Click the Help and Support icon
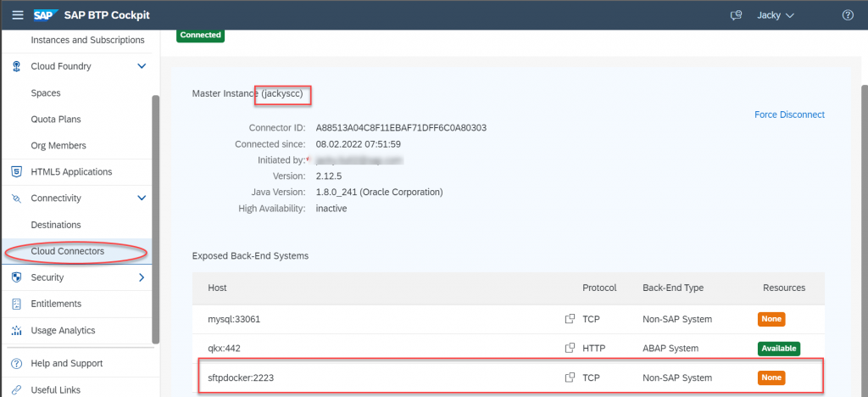The height and width of the screenshot is (397, 868). coord(17,364)
